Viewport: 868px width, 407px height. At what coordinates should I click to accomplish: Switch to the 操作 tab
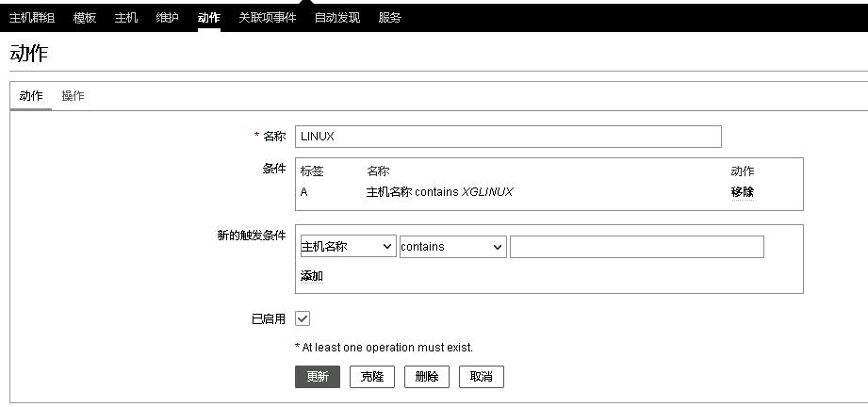(73, 96)
